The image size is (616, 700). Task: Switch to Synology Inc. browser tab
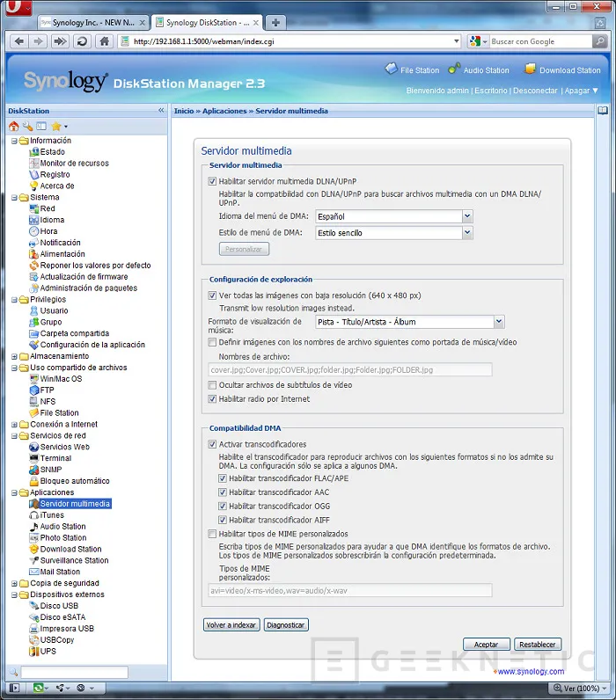pos(93,22)
